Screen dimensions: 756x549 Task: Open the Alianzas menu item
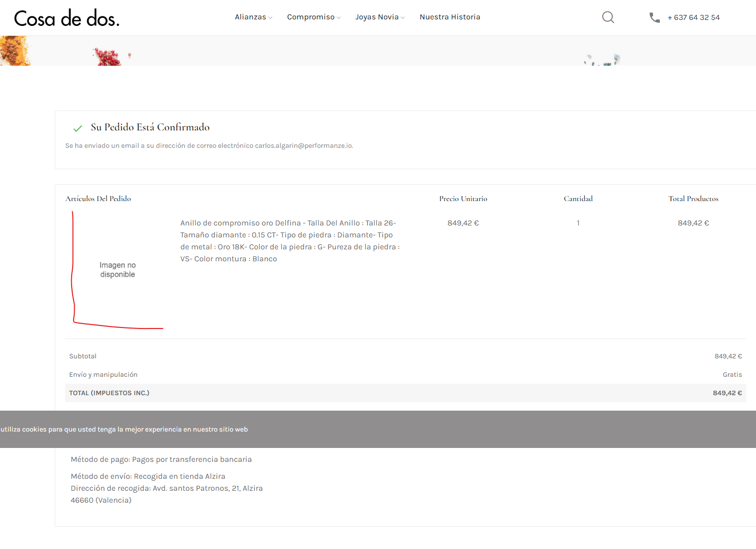(250, 17)
